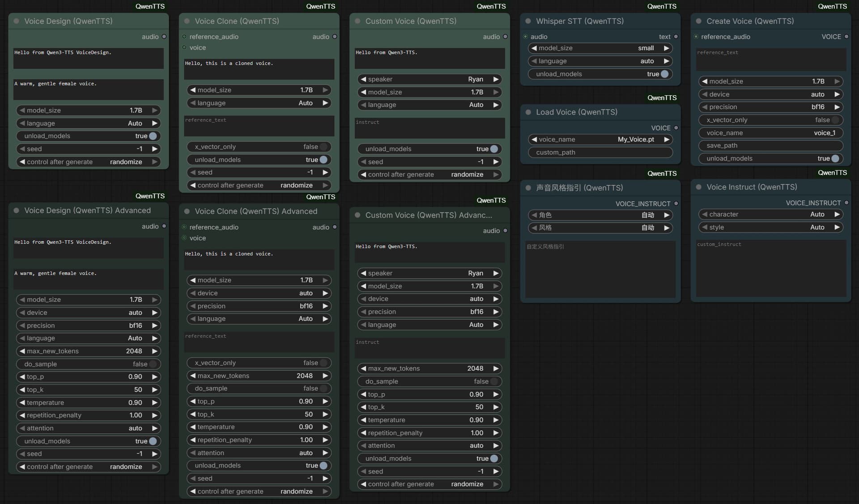Increase max_new_tokens in Custom Voice Advanced

coord(496,368)
